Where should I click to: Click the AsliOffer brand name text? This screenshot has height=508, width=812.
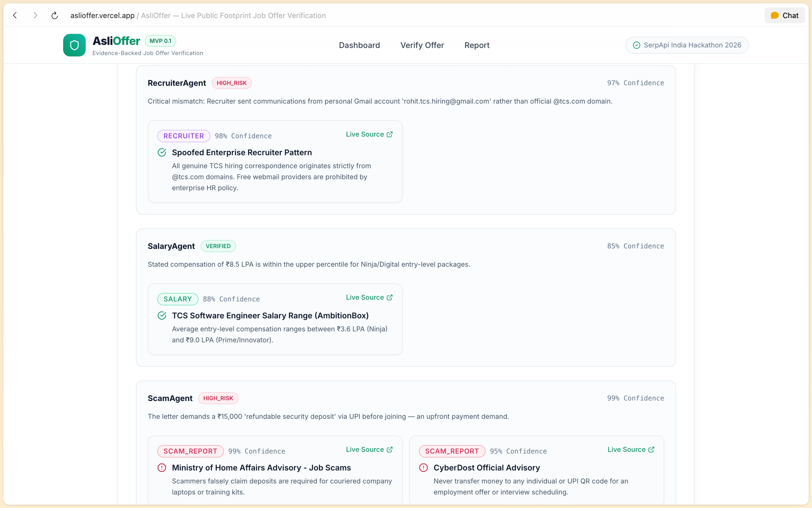pos(116,41)
